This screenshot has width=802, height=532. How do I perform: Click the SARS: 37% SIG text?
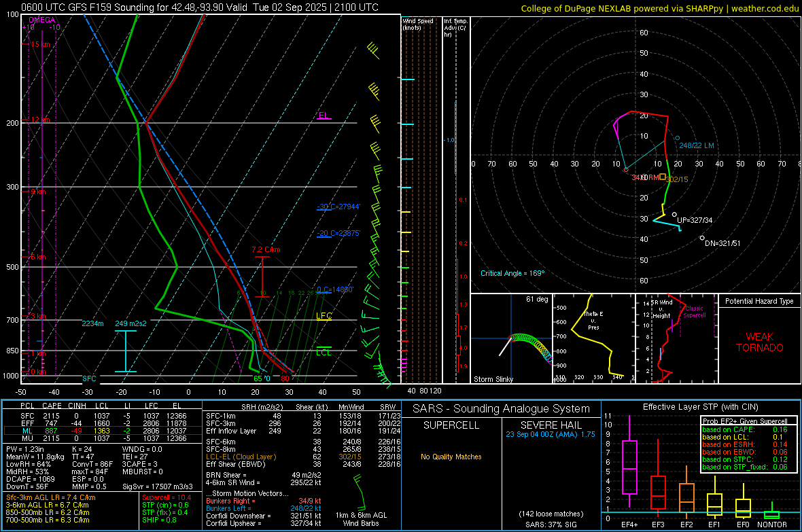coord(551,525)
